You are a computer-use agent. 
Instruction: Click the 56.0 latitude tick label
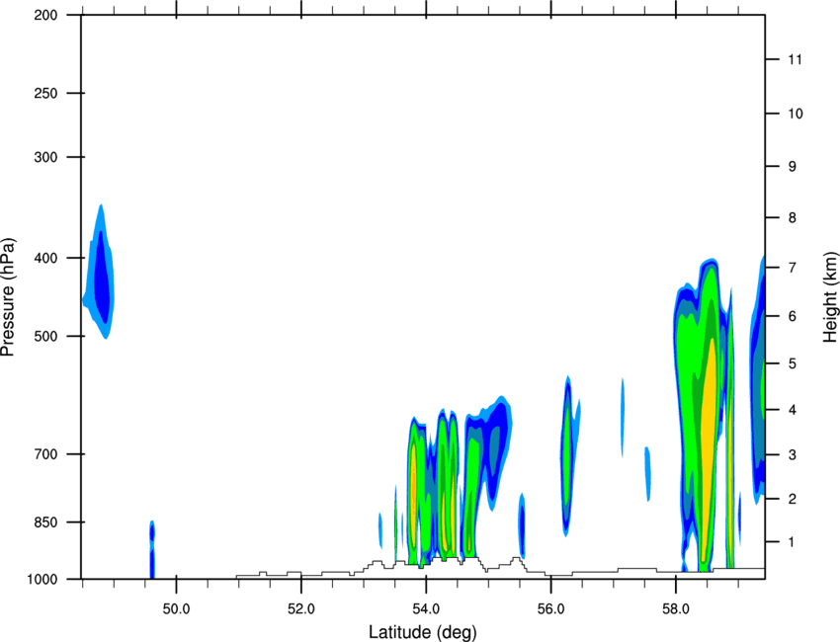[551, 609]
